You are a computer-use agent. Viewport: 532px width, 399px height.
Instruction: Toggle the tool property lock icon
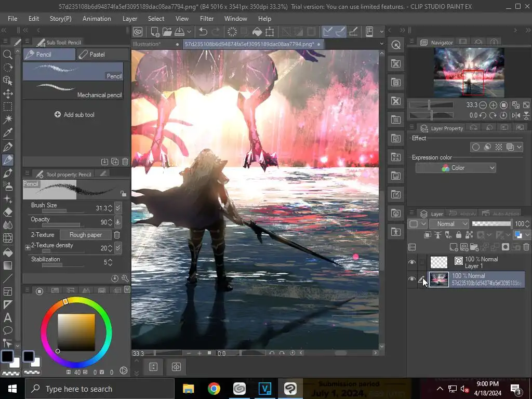123,193
